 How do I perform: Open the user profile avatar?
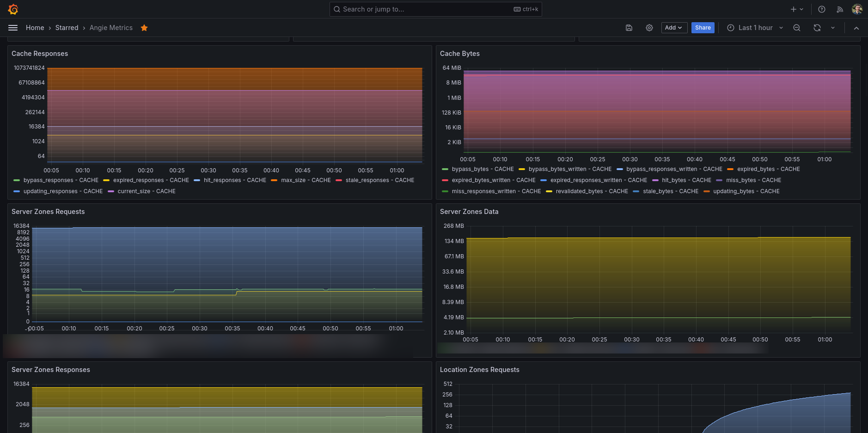857,9
